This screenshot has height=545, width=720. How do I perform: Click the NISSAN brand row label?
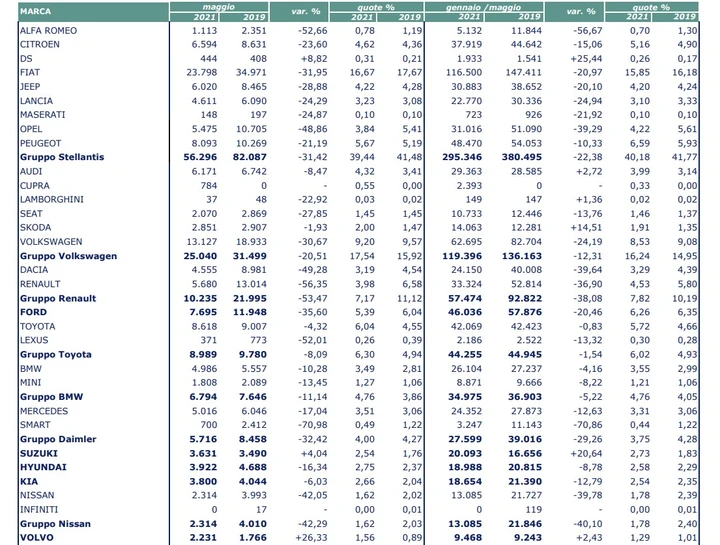click(37, 495)
